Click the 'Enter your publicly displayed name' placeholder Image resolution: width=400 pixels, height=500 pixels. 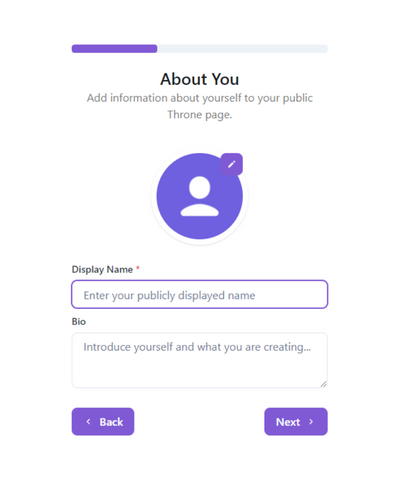169,295
